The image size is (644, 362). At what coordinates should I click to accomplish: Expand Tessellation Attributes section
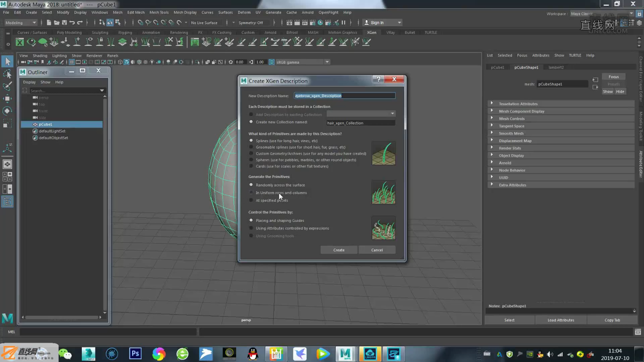point(561,104)
